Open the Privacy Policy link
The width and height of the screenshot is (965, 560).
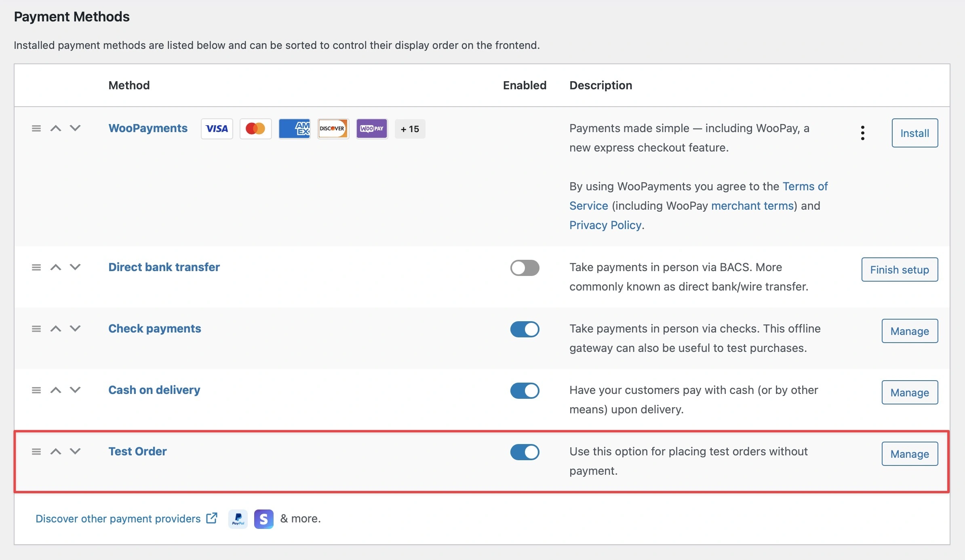pos(605,225)
